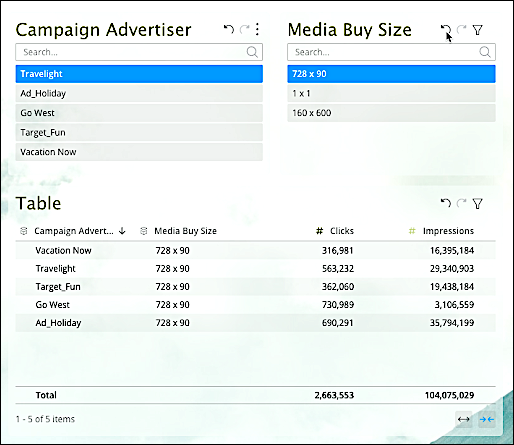This screenshot has height=445, width=514.
Task: Select Target_Fun in Campaign Advertiser list
Action: 139,132
